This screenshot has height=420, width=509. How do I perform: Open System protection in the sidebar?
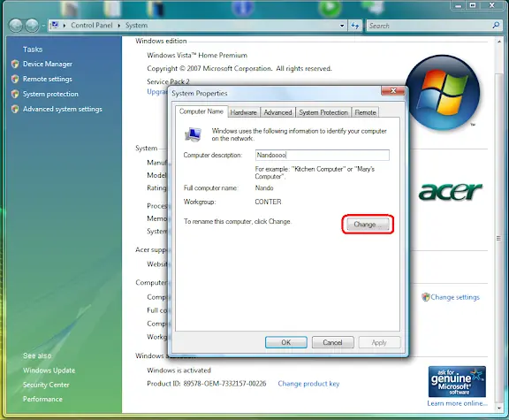[x=50, y=94]
